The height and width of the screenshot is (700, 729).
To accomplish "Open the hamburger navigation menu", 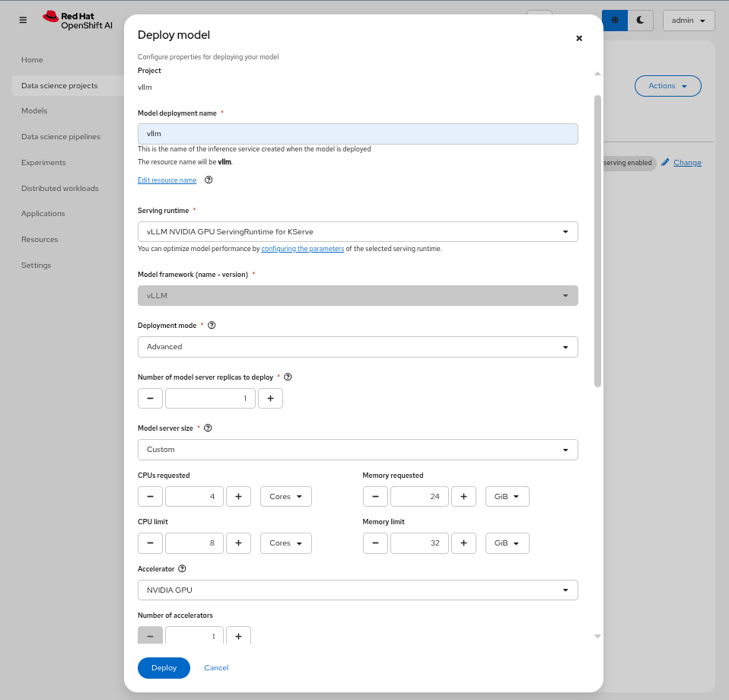I will [23, 20].
